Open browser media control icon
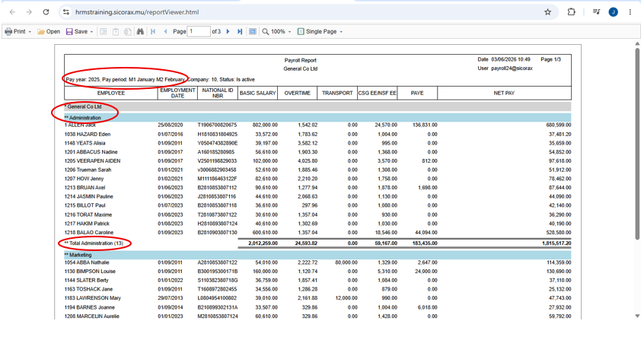644x343 pixels. click(596, 12)
